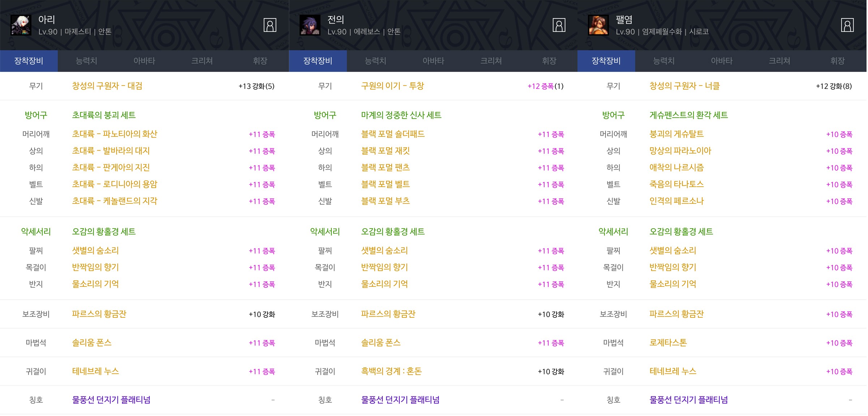Select 초대륙 - 로디니아의 용암 item
This screenshot has height=416, width=868.
[x=115, y=184]
